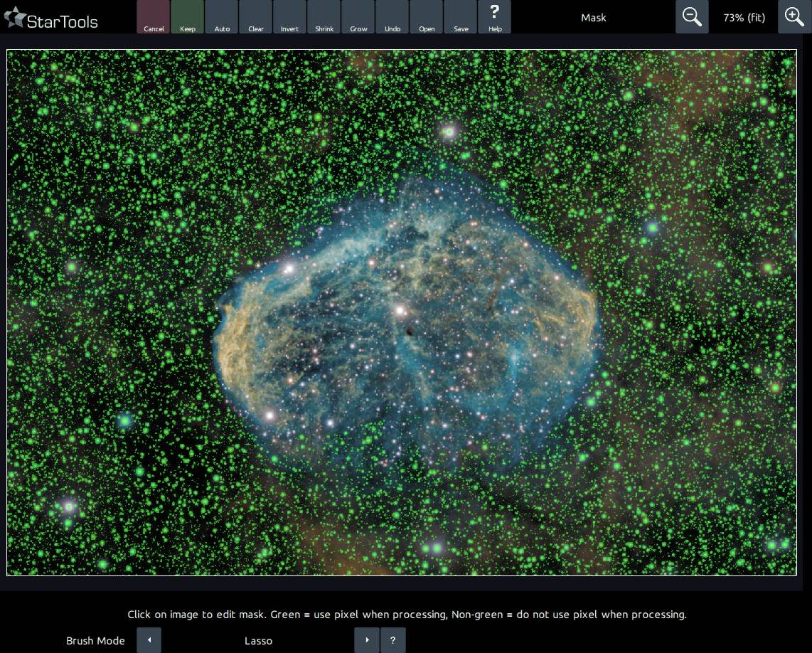Run Auto mask generation

[222, 17]
